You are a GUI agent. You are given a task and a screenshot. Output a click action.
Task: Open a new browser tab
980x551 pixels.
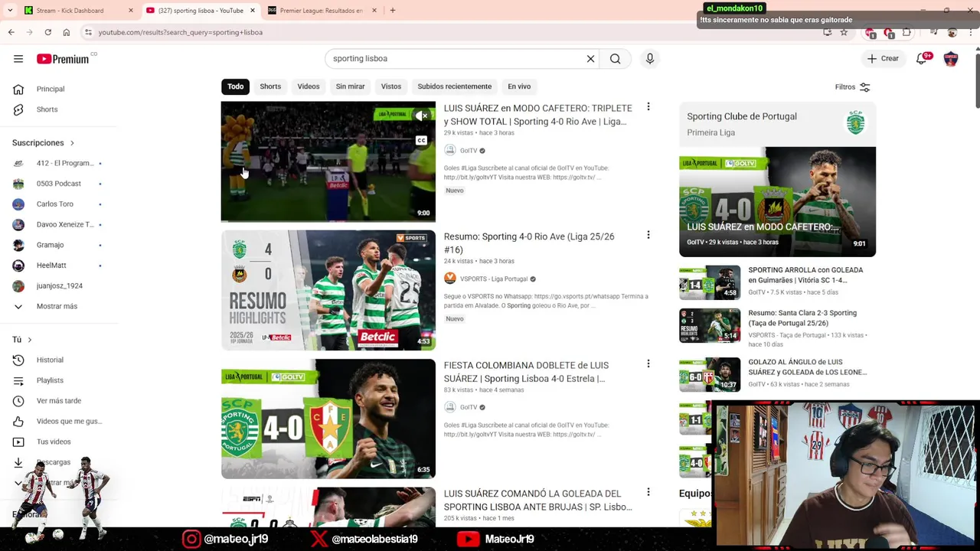pos(393,11)
